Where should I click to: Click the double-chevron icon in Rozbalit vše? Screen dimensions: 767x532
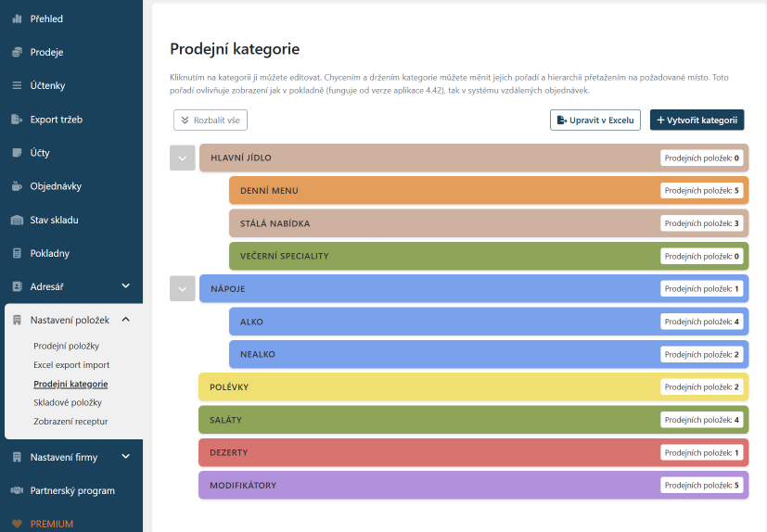185,120
